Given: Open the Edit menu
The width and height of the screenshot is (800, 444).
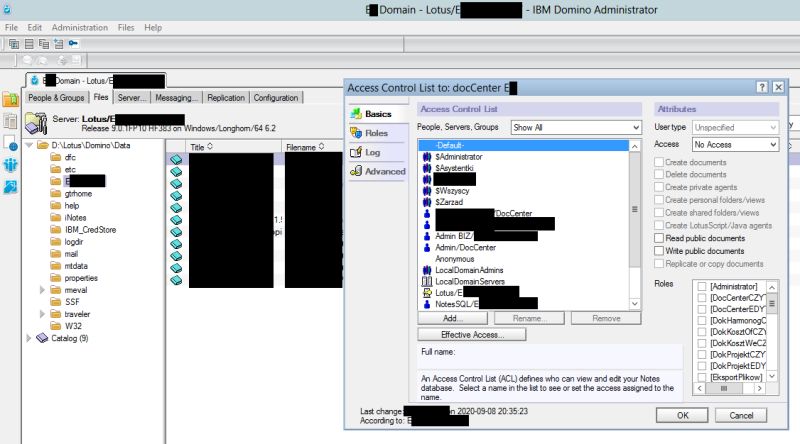Looking at the screenshot, I should click(x=35, y=28).
